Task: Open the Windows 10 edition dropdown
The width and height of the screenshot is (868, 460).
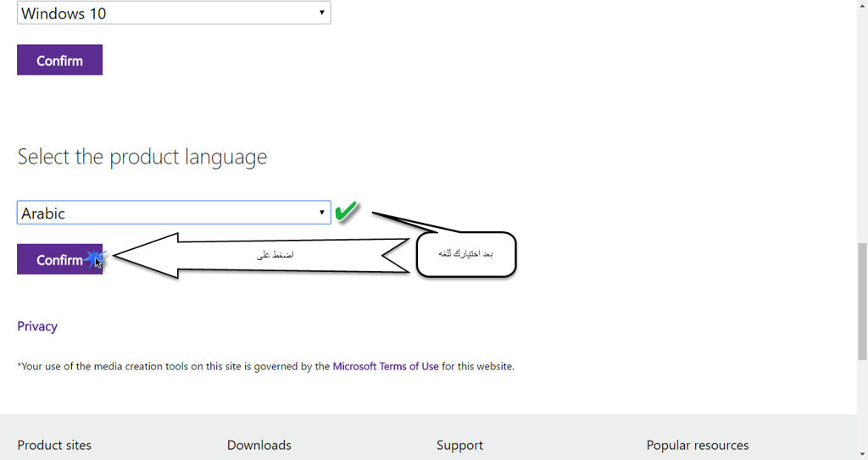Action: click(174, 13)
